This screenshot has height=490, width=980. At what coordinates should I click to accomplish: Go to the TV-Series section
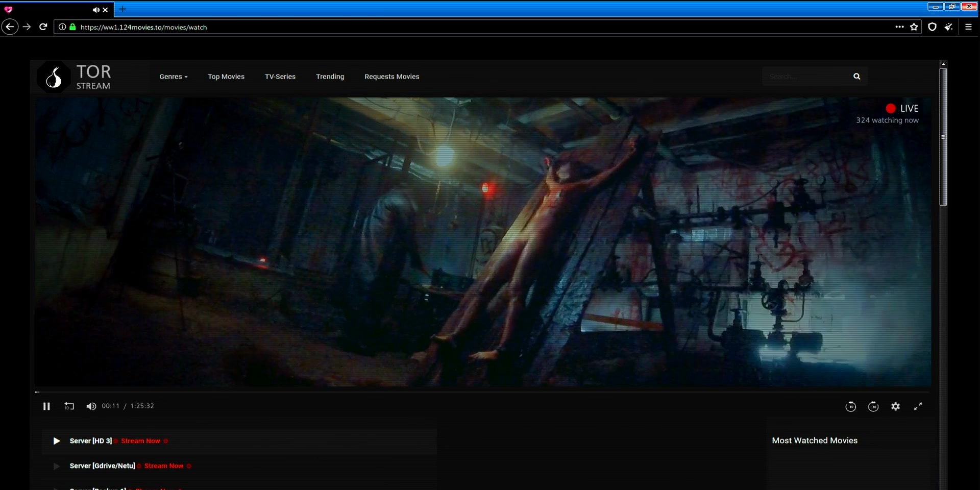point(280,77)
